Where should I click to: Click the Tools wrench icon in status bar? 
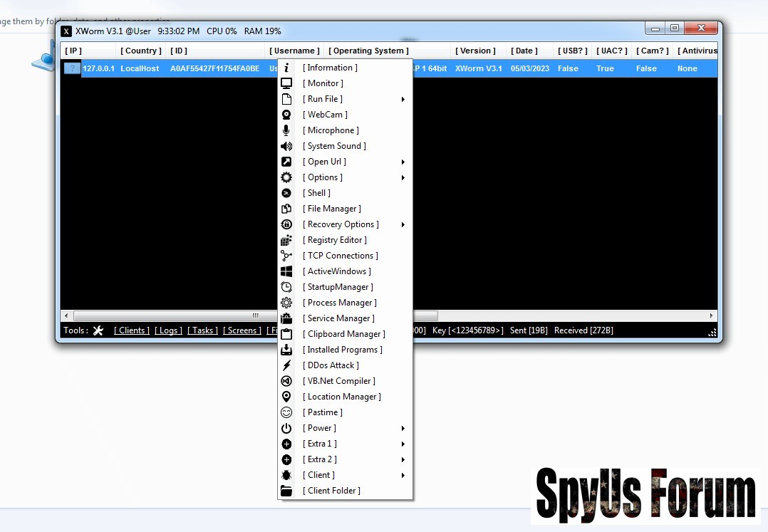[x=98, y=330]
